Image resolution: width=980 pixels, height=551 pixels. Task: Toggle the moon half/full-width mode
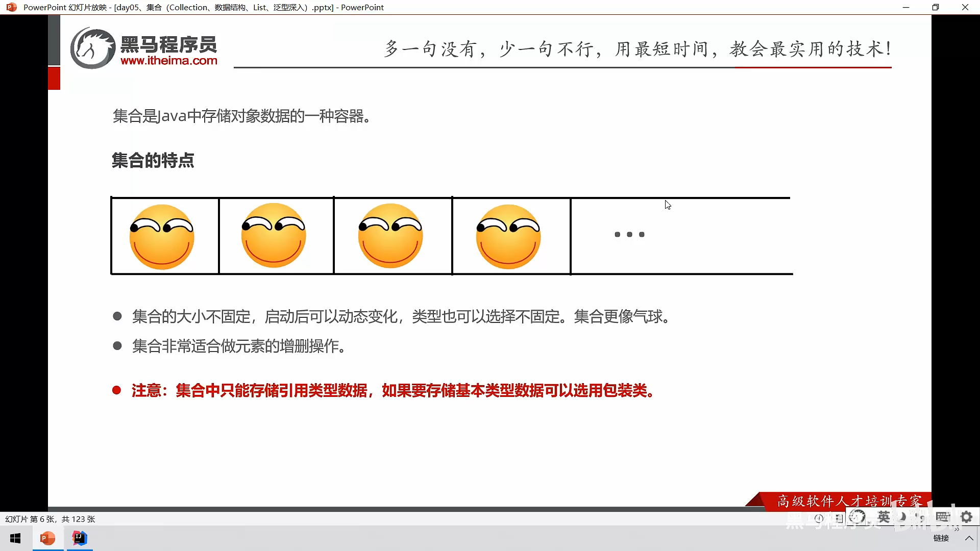902,517
